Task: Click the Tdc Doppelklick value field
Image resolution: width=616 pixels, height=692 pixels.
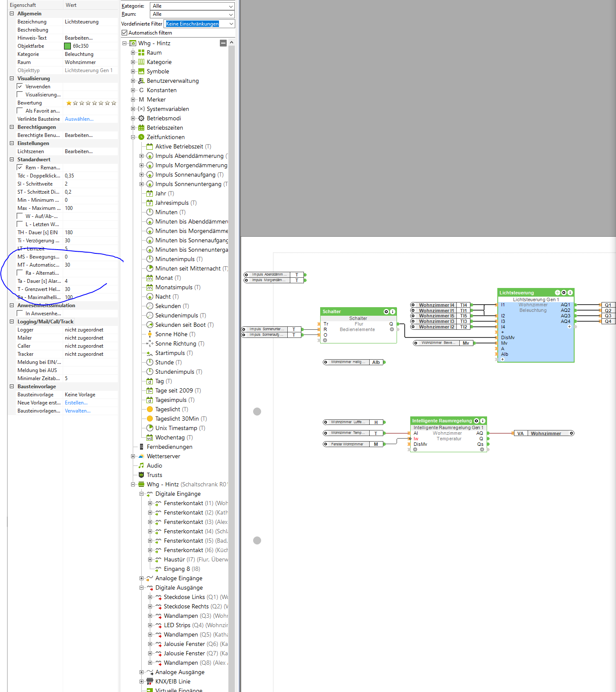Action: (x=90, y=176)
